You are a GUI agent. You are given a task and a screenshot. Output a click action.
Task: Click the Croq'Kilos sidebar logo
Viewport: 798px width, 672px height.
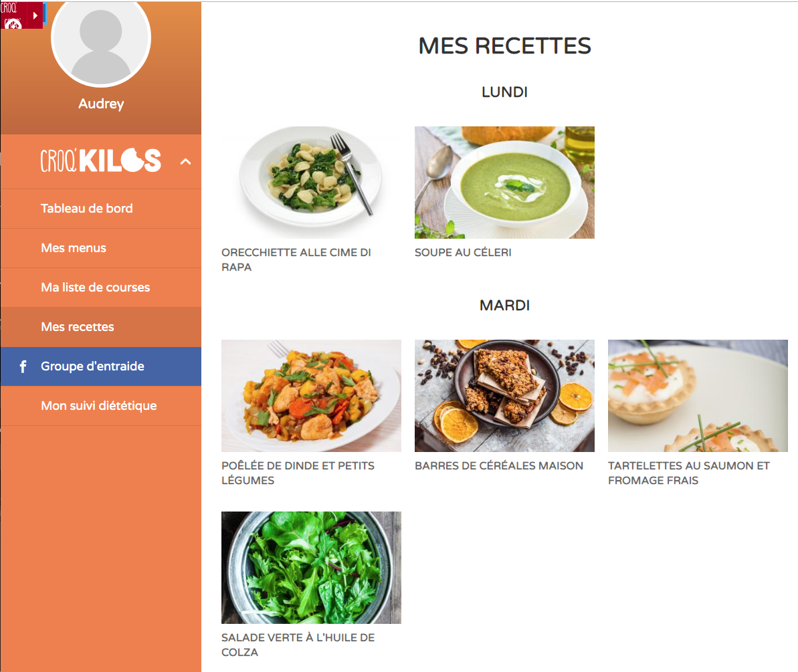101,160
